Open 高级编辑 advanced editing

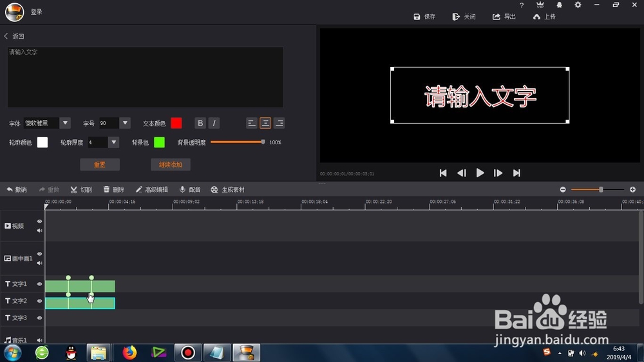pos(151,189)
